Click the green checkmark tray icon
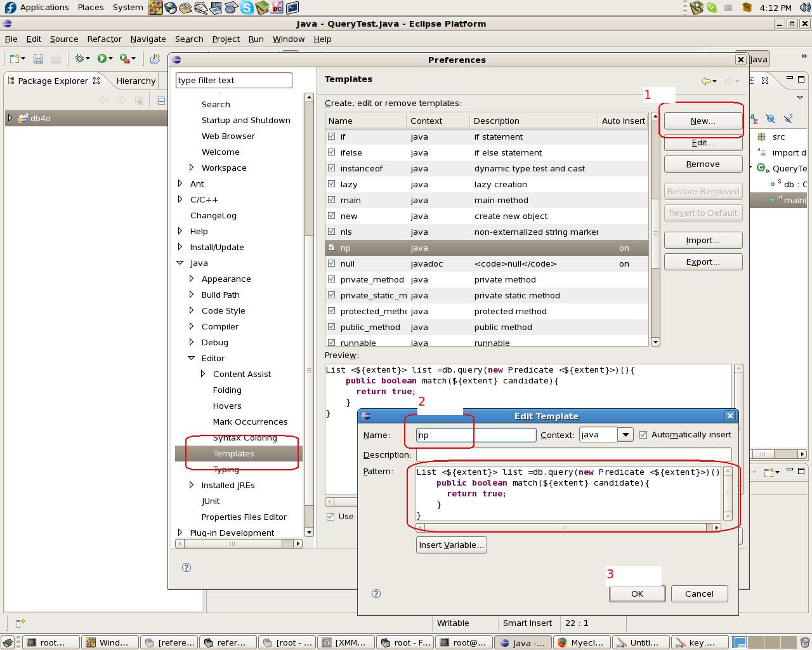Viewport: 812px width, 650px height. tap(712, 8)
